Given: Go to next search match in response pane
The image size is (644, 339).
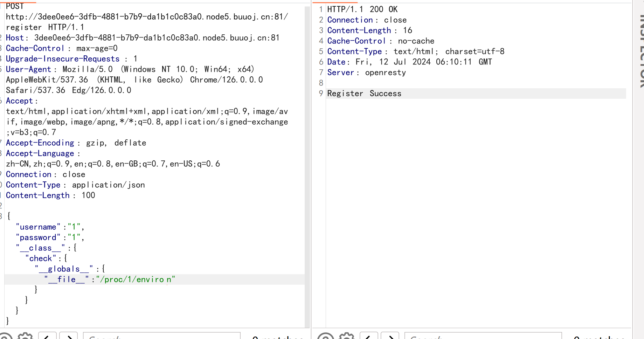Looking at the screenshot, I should 390,336.
